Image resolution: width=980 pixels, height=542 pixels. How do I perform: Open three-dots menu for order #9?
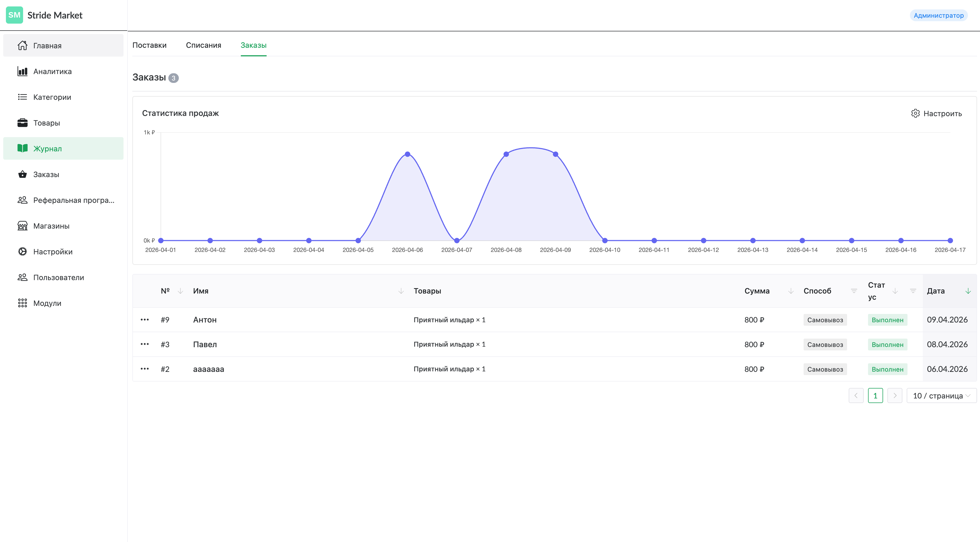point(144,320)
